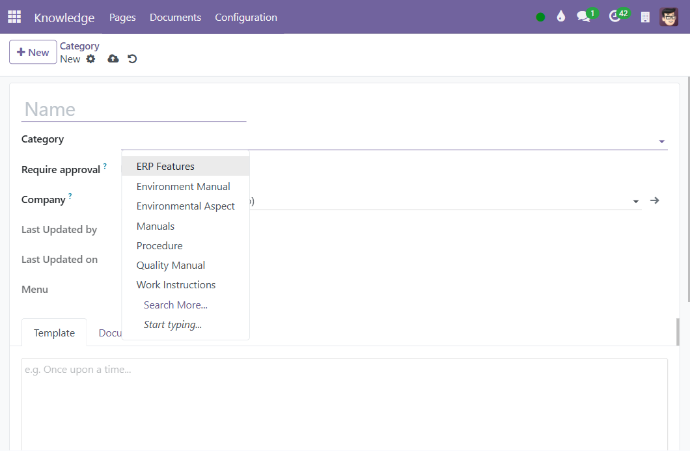Open the Configuration menu

(x=246, y=17)
